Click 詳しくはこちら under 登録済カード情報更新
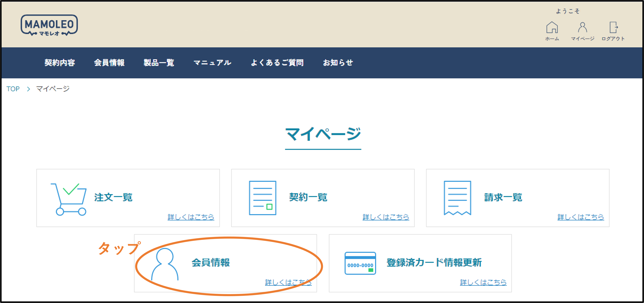 click(483, 282)
